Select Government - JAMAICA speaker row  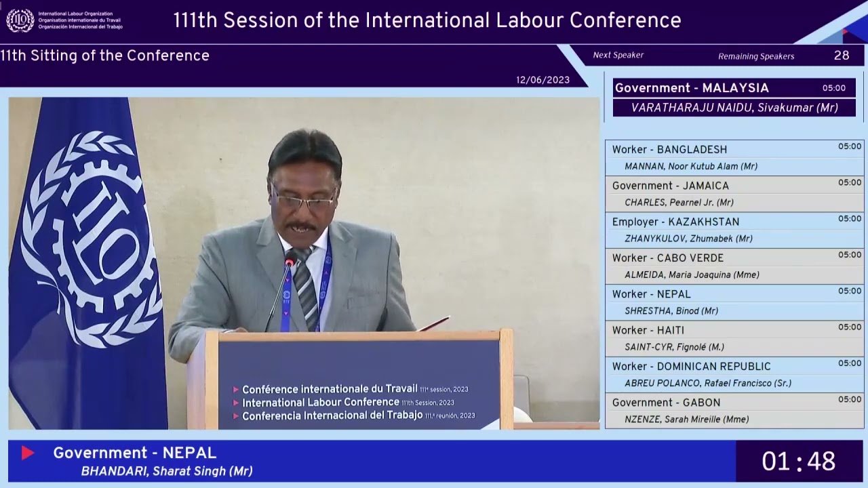click(734, 194)
